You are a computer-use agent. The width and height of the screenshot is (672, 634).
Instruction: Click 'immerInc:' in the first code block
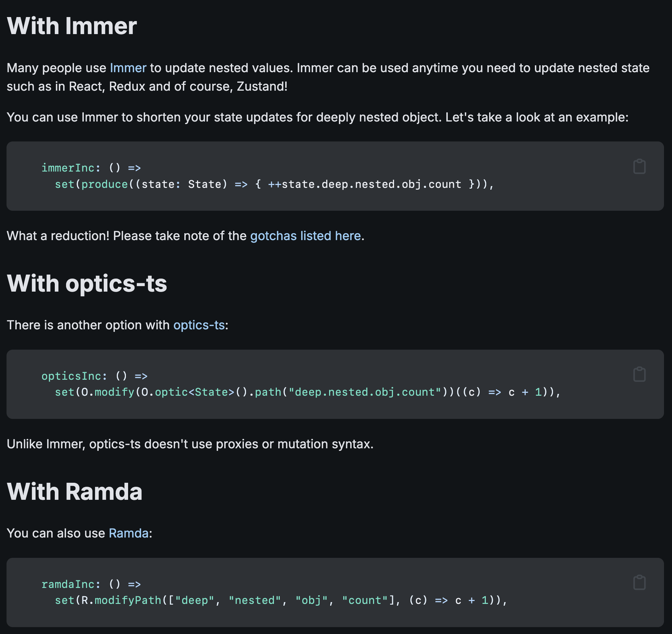pos(71,168)
